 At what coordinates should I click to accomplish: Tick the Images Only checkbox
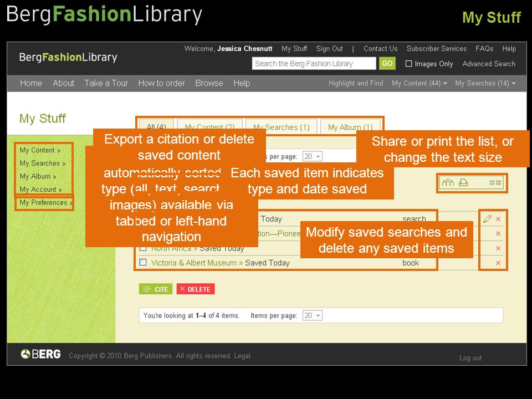click(x=409, y=63)
